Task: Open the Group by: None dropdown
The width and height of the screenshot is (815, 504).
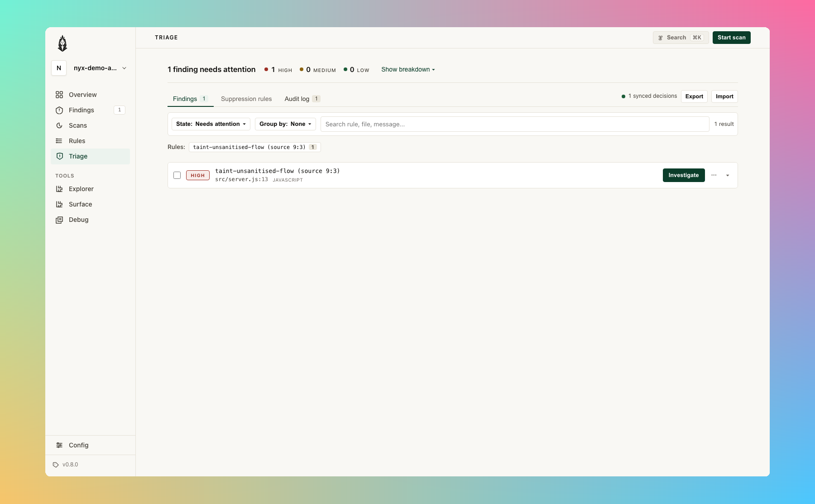Action: coord(285,124)
